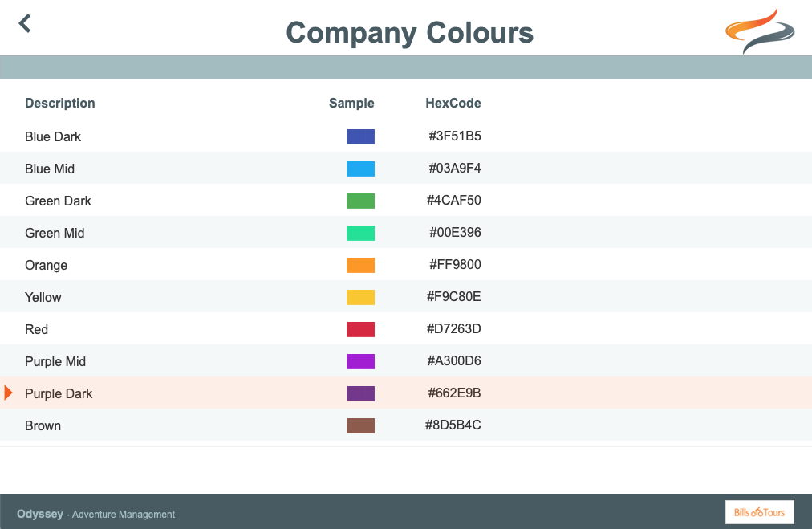Click hex code #FF9800

[455, 265]
